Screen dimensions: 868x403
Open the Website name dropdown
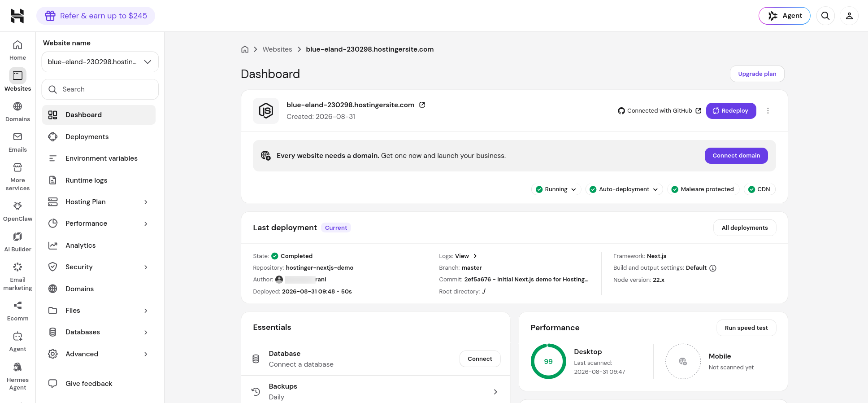(x=100, y=62)
